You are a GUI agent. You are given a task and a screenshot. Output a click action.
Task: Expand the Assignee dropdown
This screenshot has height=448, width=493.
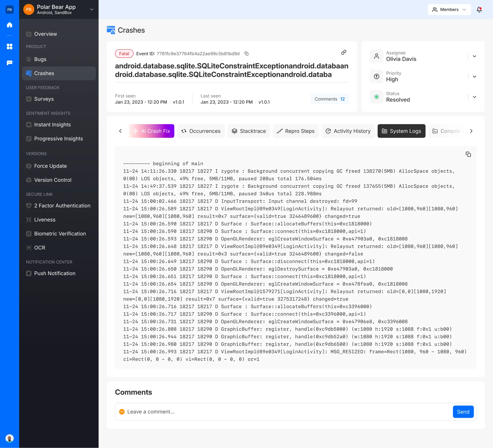point(474,56)
